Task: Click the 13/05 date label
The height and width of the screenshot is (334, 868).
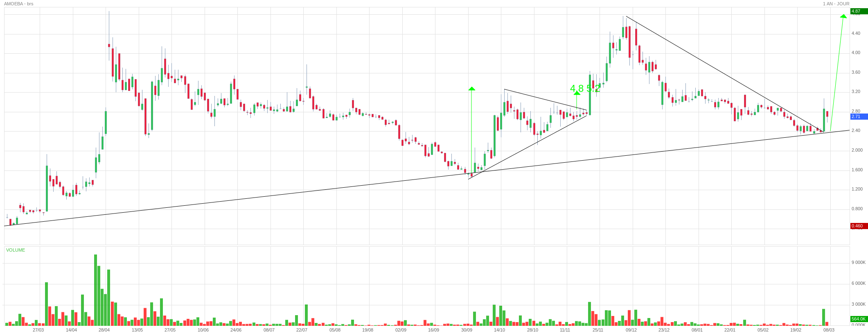Action: pyautogui.click(x=137, y=330)
